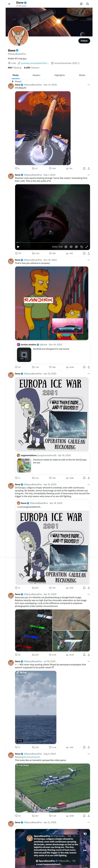Screen dimensions: 98x868
Task: Click the Grok icon in the header
Action: pos(81,4)
